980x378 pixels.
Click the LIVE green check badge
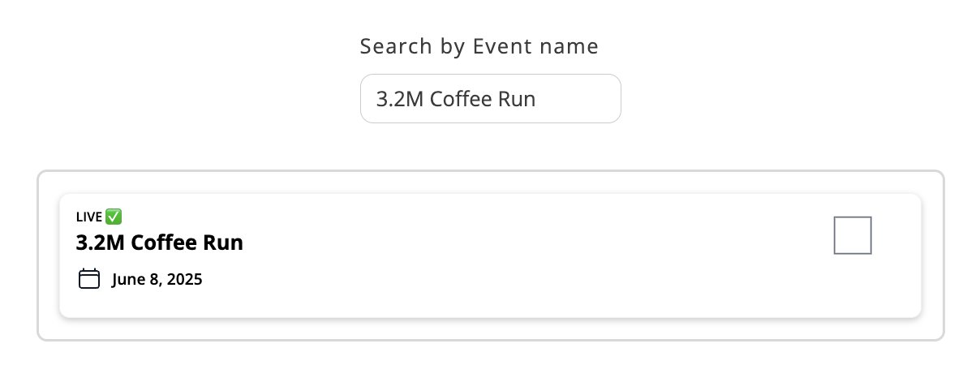pyautogui.click(x=114, y=217)
